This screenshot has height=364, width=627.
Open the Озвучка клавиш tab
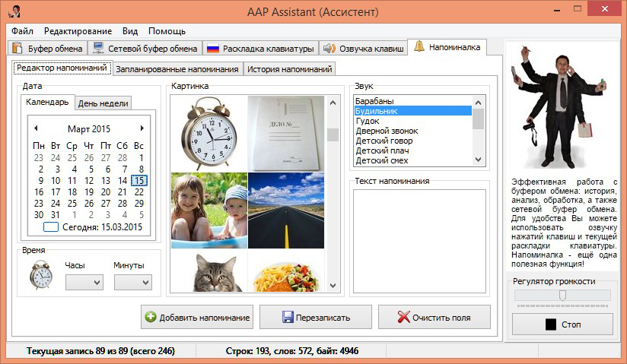(x=363, y=49)
